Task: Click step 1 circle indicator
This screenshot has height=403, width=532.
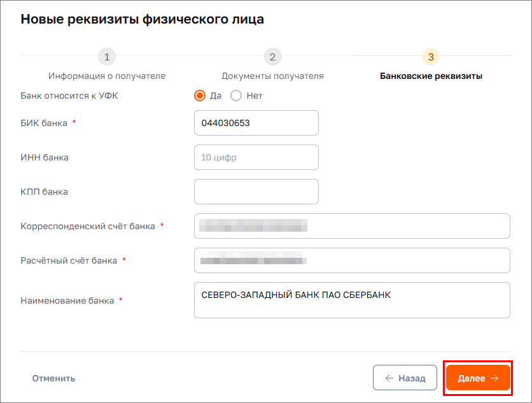Action: pos(106,57)
